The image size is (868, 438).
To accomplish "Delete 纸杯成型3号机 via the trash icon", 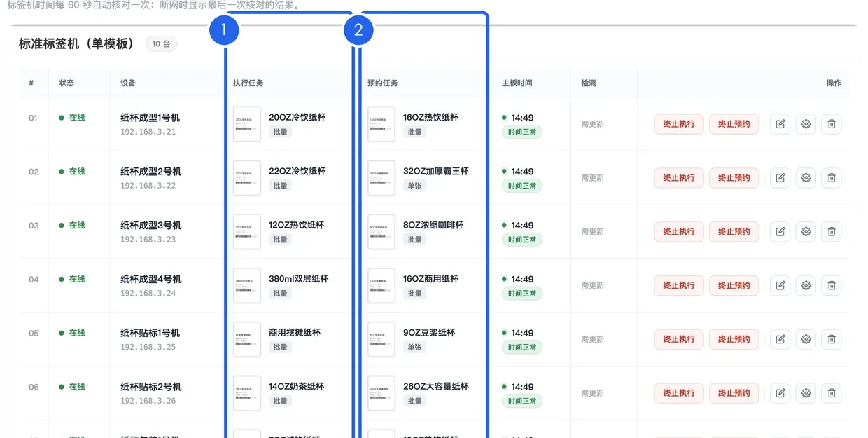I will coord(832,231).
